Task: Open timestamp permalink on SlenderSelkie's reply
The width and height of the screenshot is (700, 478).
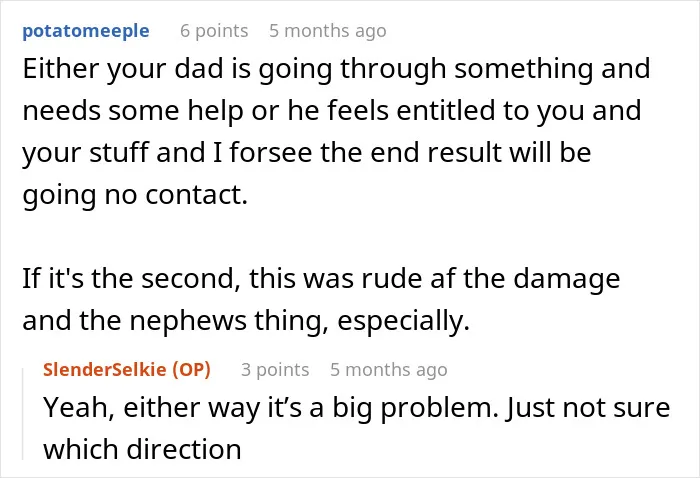Action: click(389, 370)
